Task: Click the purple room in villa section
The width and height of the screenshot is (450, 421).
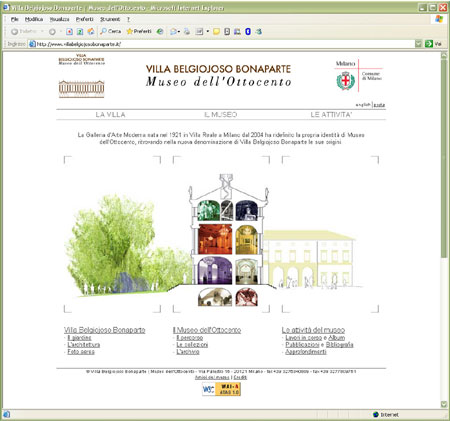Action: click(x=215, y=270)
